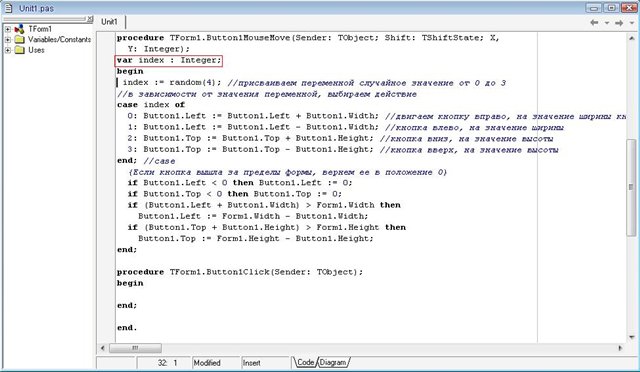The height and width of the screenshot is (372, 640).
Task: Click the horizontal scrollbar right arrow
Action: pyautogui.click(x=620, y=348)
